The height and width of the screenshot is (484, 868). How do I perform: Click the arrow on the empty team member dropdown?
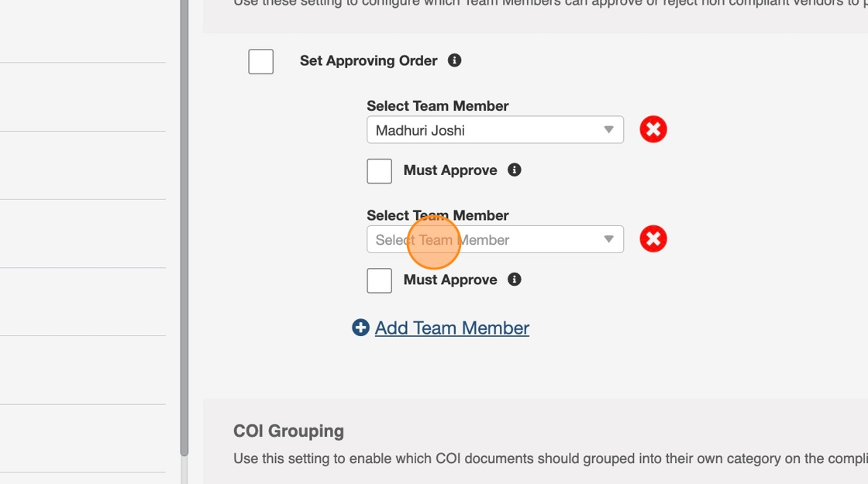coord(609,240)
